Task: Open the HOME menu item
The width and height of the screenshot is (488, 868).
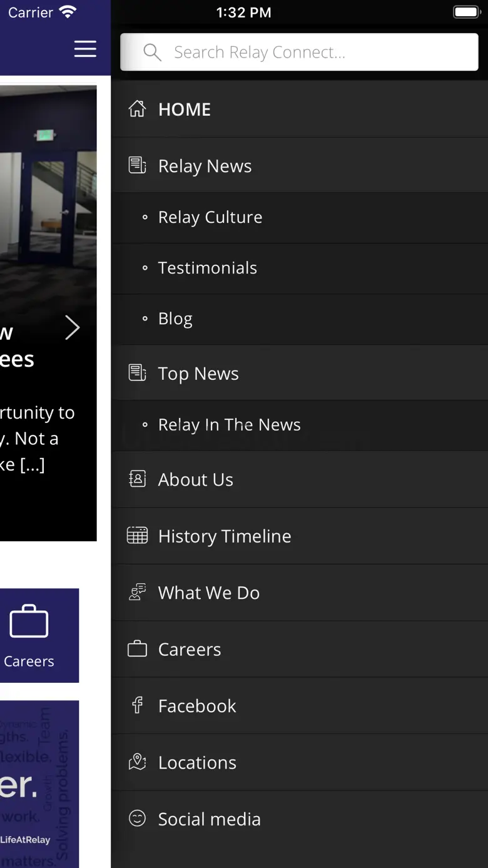Action: (x=300, y=110)
